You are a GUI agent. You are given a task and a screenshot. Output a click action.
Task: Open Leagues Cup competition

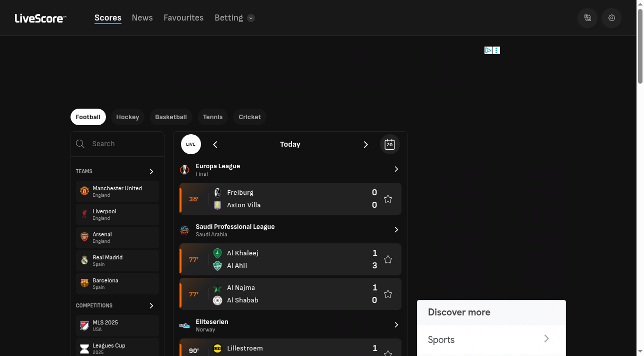(117, 347)
